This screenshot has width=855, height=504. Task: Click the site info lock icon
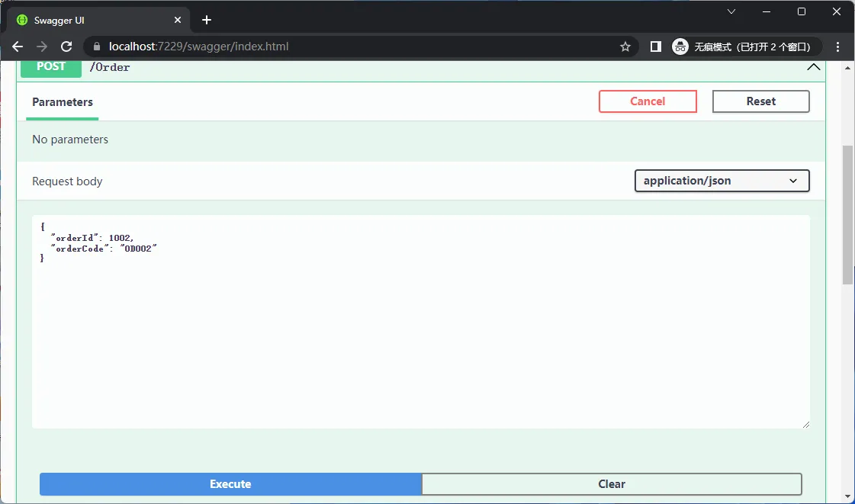tap(96, 47)
